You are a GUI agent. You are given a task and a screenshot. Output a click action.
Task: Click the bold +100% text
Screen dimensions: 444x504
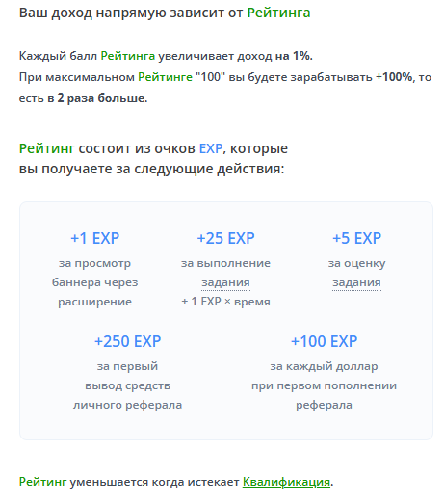tap(394, 77)
